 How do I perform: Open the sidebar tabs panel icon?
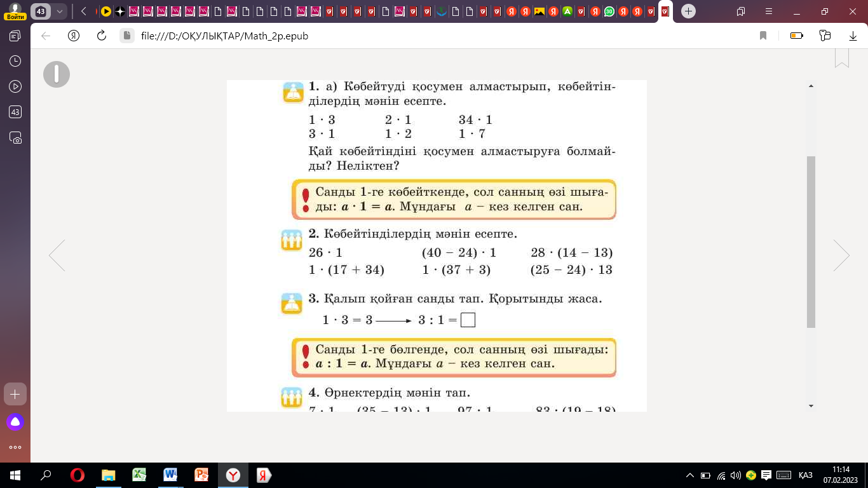point(15,36)
